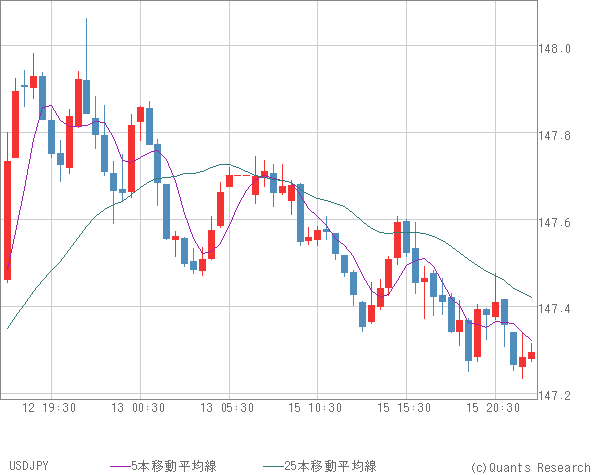Click the '15 10:30' time axis label
600x475 pixels.
tap(315, 408)
